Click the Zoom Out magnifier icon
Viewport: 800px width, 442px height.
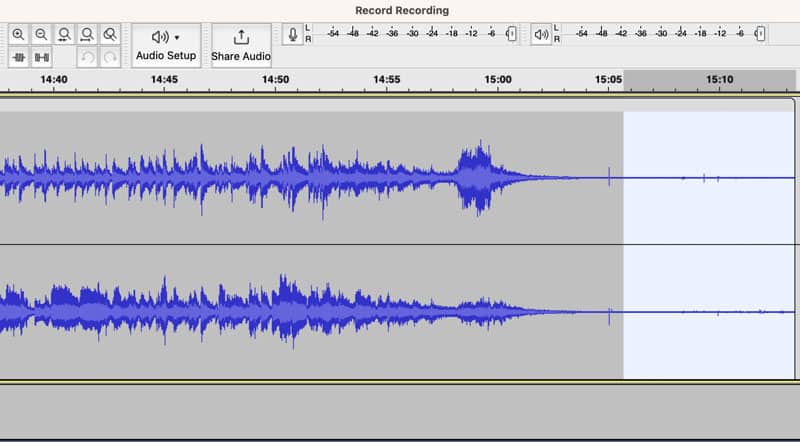tap(41, 34)
